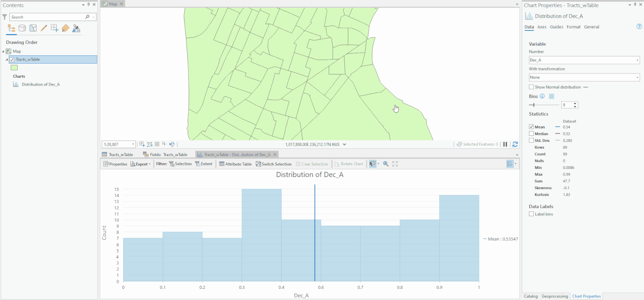This screenshot has width=644, height=300.
Task: Switch to List By Data Source view
Action: coord(22,28)
